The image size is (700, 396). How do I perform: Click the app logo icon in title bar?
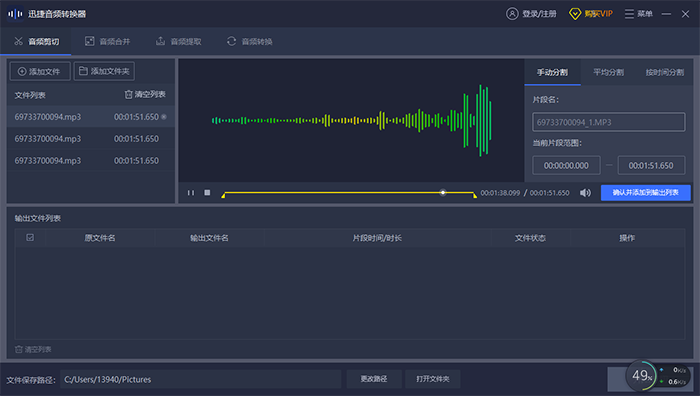coord(15,14)
